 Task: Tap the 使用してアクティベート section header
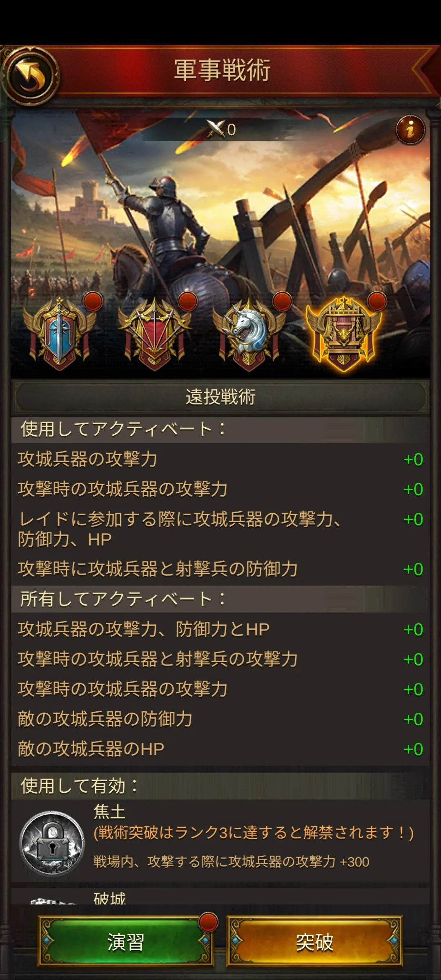point(220,430)
